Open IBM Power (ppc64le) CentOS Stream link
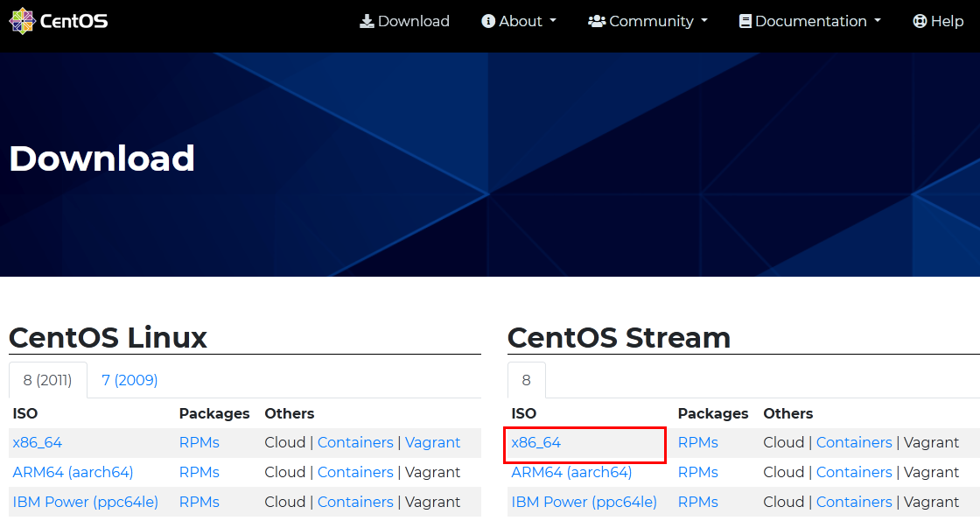The width and height of the screenshot is (980, 521). coord(584,503)
